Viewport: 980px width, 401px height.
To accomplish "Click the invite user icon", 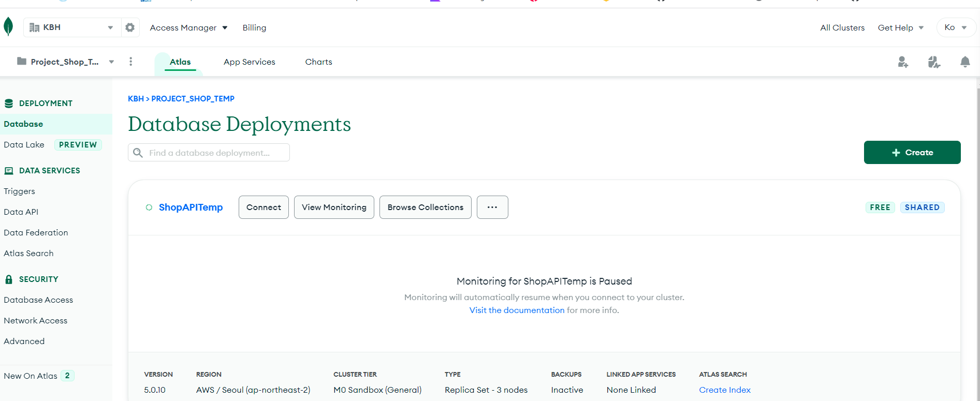I will coord(903,62).
